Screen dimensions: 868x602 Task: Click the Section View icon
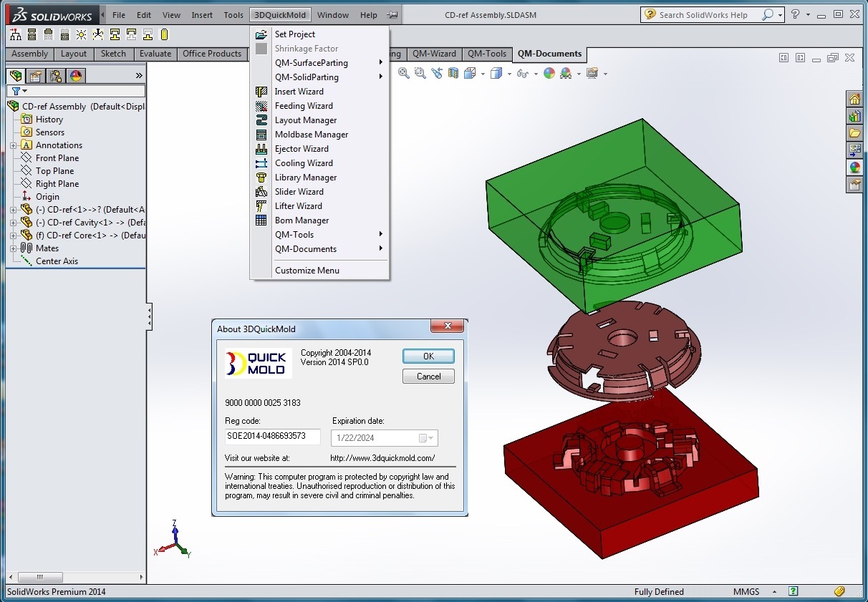[453, 73]
